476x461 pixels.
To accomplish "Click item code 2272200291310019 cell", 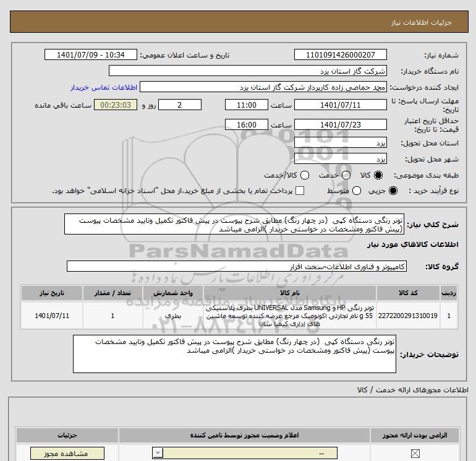I will tap(408, 316).
